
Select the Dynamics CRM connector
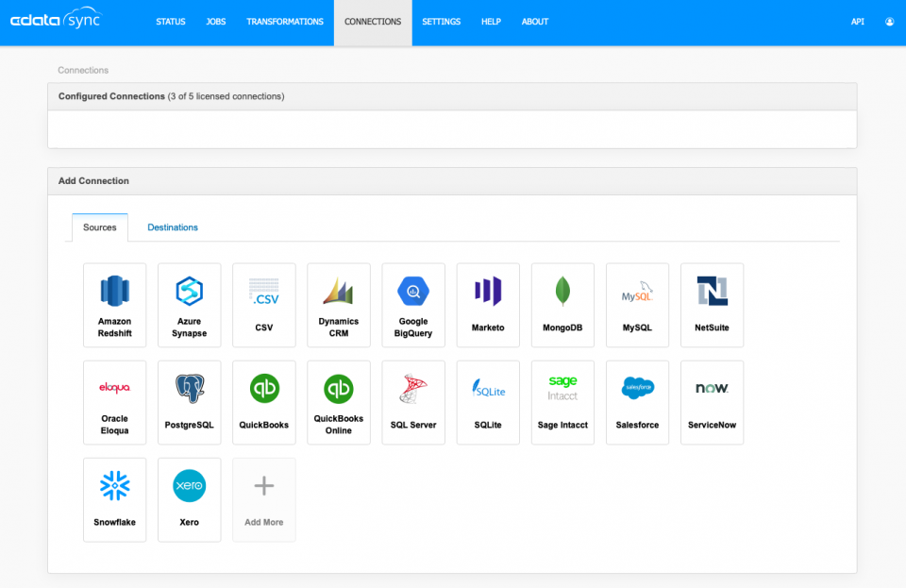point(338,305)
